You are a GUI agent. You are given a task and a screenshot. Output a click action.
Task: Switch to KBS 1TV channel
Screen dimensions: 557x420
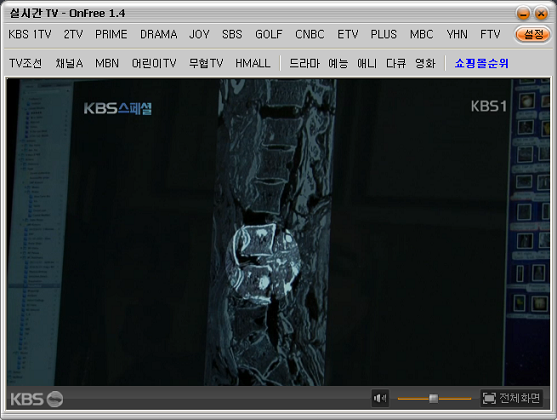(x=30, y=34)
